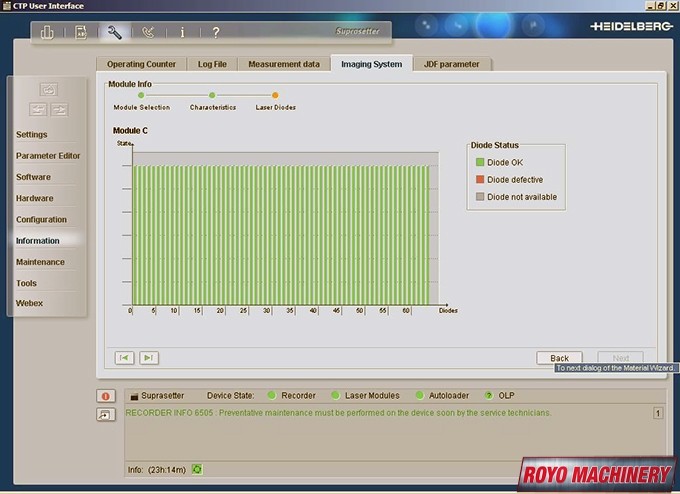Jump to first module with skip-back button
The image size is (680, 494).
click(x=125, y=357)
